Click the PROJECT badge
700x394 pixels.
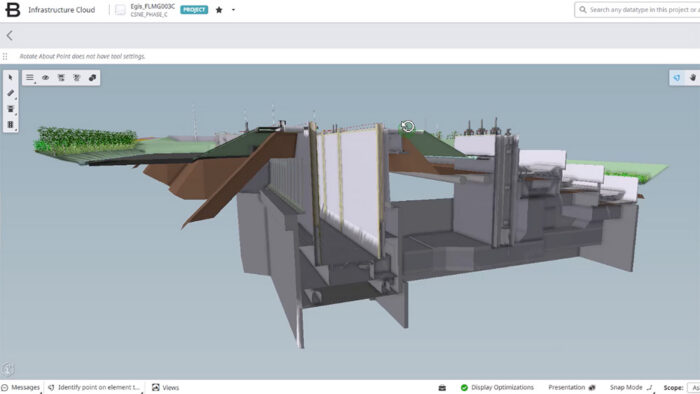[x=194, y=10]
